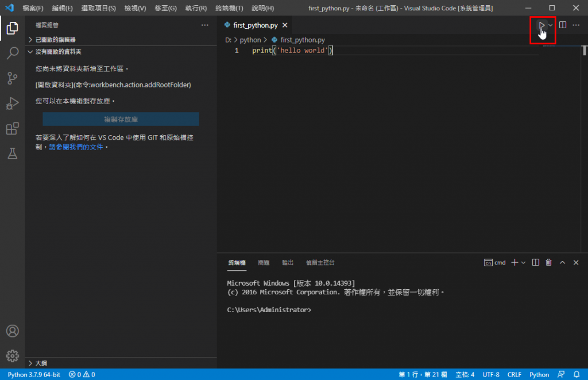Switch to the 偵錯主控台 panel tab
The width and height of the screenshot is (588, 380).
[x=320, y=263]
